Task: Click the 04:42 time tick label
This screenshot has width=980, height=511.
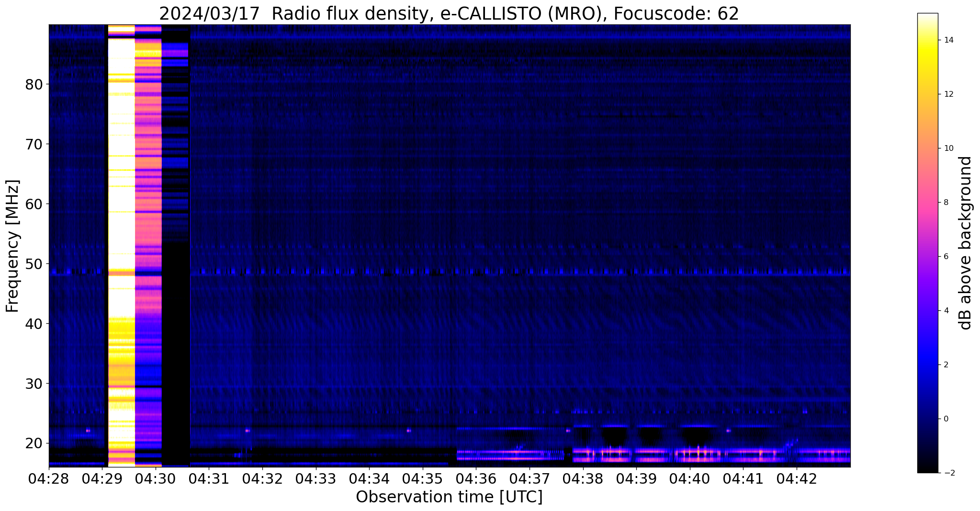Action: point(797,478)
